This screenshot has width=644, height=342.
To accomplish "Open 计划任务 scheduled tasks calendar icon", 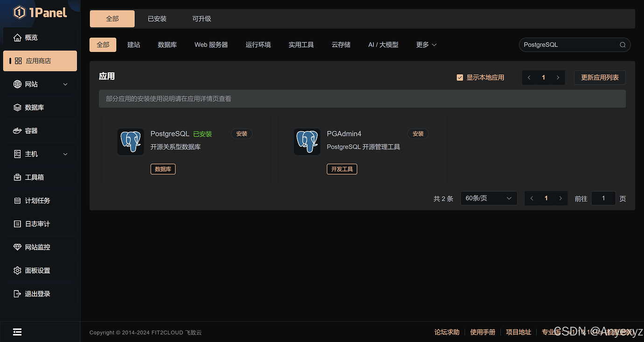I will click(x=17, y=201).
